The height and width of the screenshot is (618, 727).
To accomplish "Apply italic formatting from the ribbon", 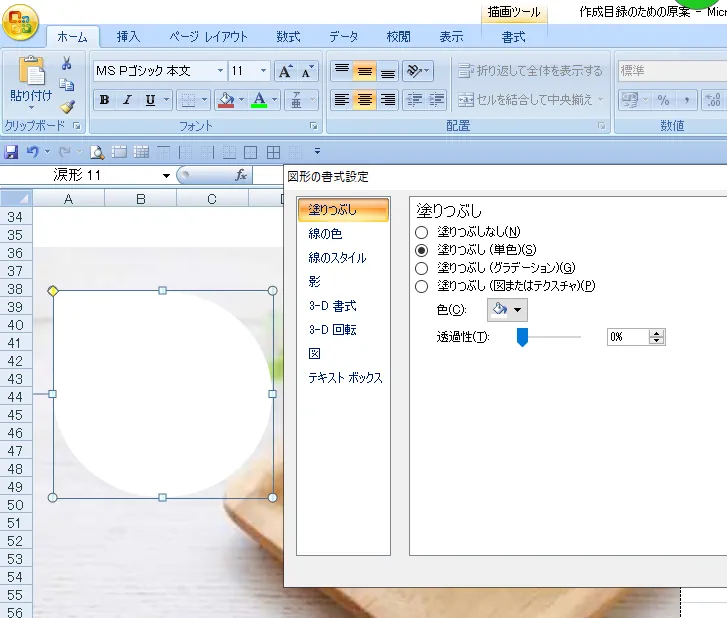I will (x=127, y=100).
